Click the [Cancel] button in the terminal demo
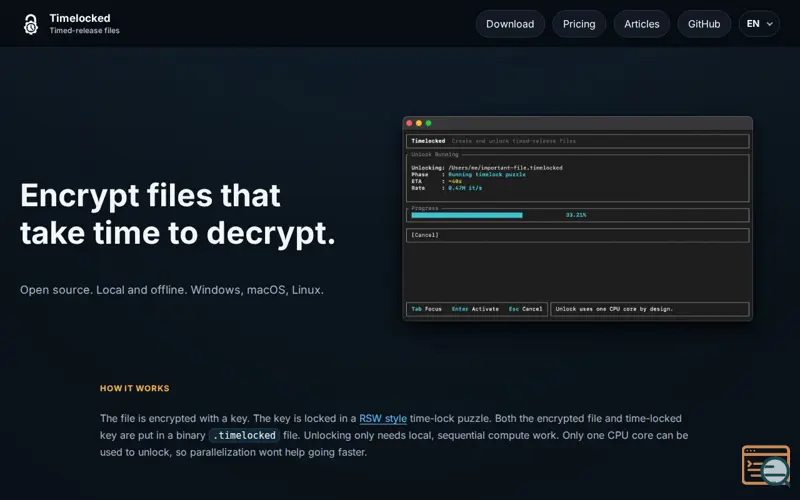The width and height of the screenshot is (800, 500). pyautogui.click(x=425, y=235)
